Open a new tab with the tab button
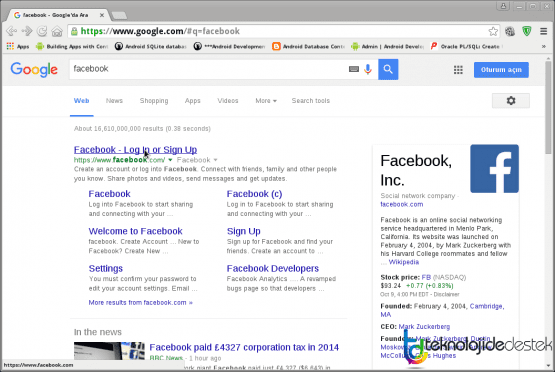 point(119,16)
